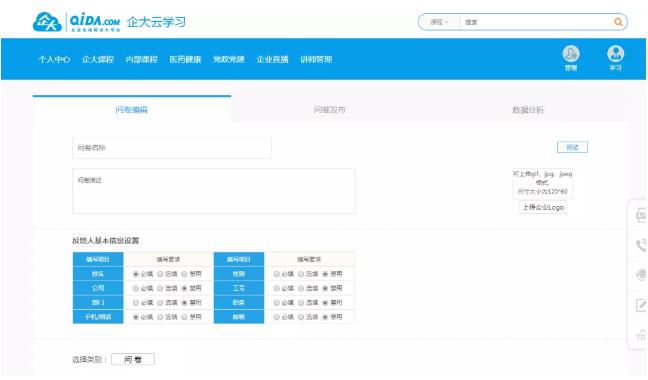Click the 选择类别 label text

click(x=90, y=359)
